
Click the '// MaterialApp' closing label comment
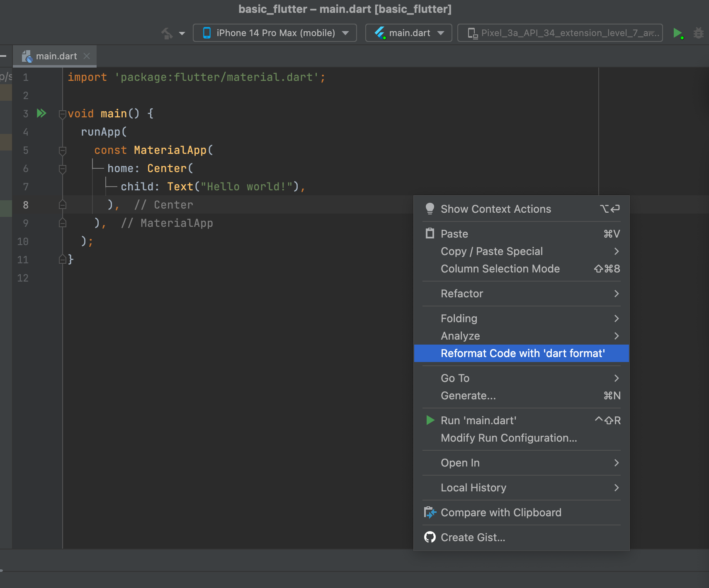[167, 223]
